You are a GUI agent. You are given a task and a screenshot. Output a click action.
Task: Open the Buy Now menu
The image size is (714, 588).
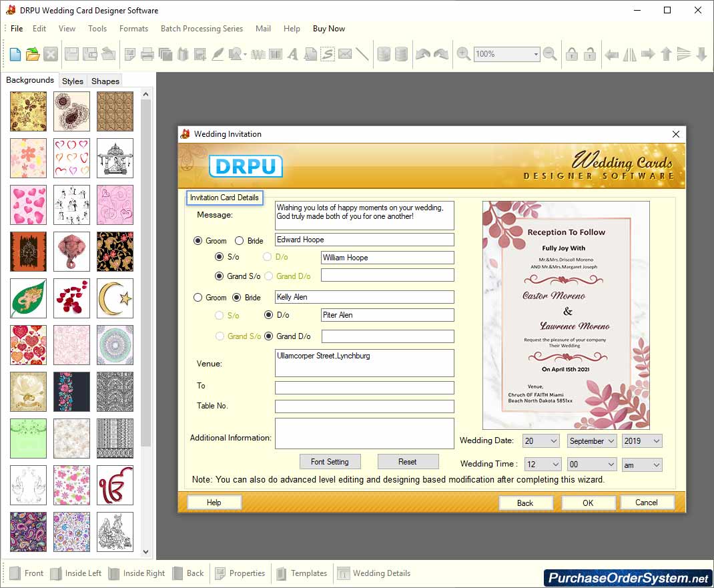329,28
